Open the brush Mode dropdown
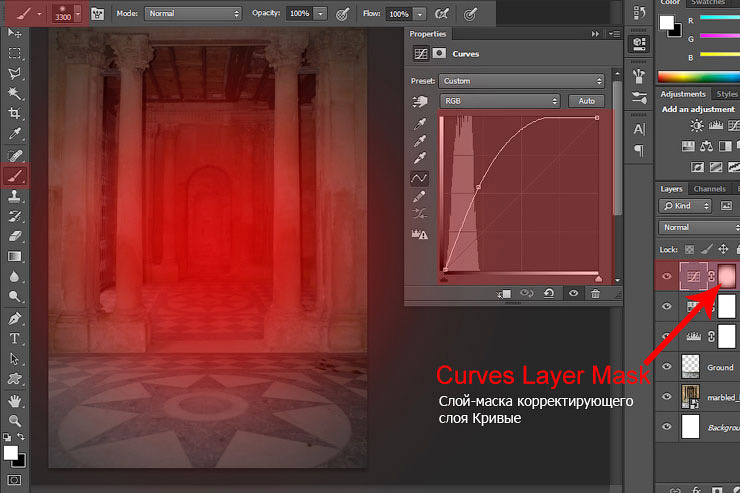The height and width of the screenshot is (493, 740). (x=192, y=14)
